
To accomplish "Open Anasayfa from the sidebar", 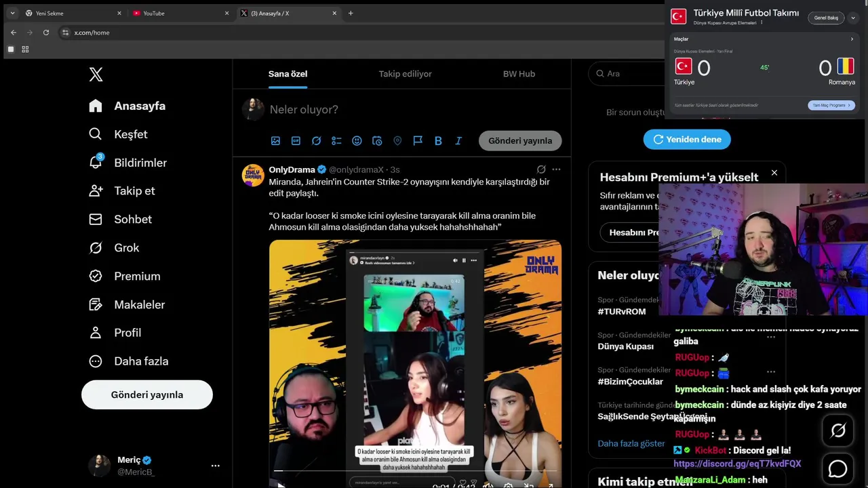I will (127, 106).
